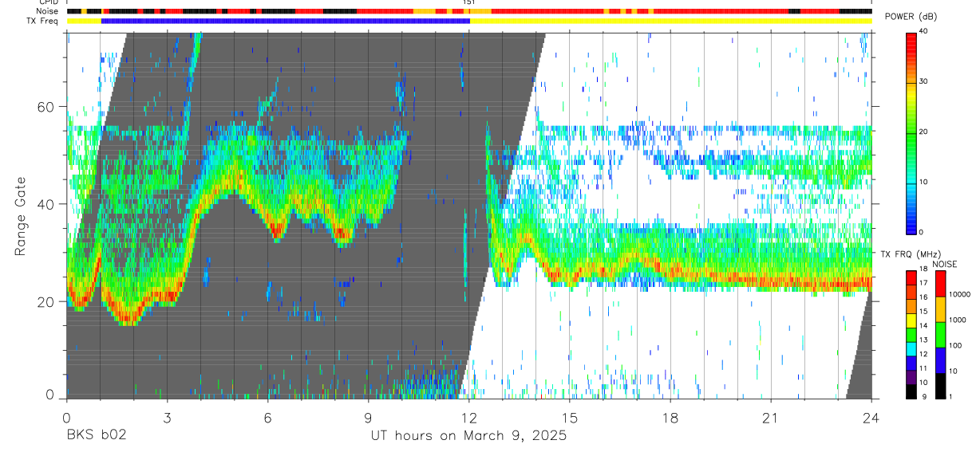This screenshot has width=980, height=452.
Task: Click the 1000 label on the noise legend
Action: (958, 320)
